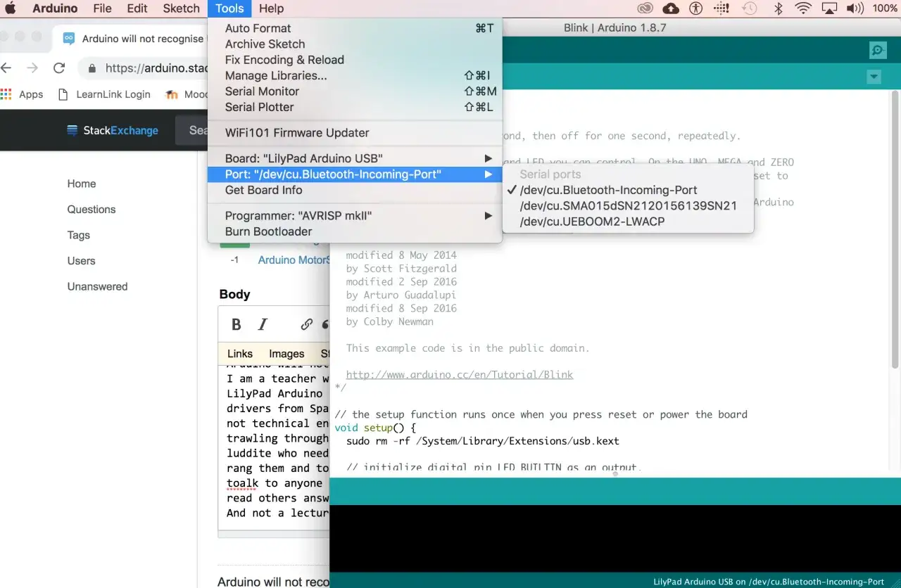Choose Get Board Info
The width and height of the screenshot is (901, 588).
click(355, 190)
